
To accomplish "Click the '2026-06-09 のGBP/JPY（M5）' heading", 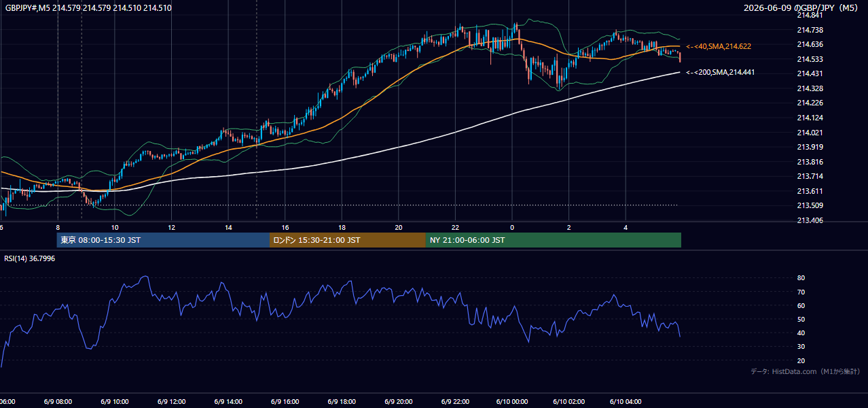I will [x=801, y=8].
